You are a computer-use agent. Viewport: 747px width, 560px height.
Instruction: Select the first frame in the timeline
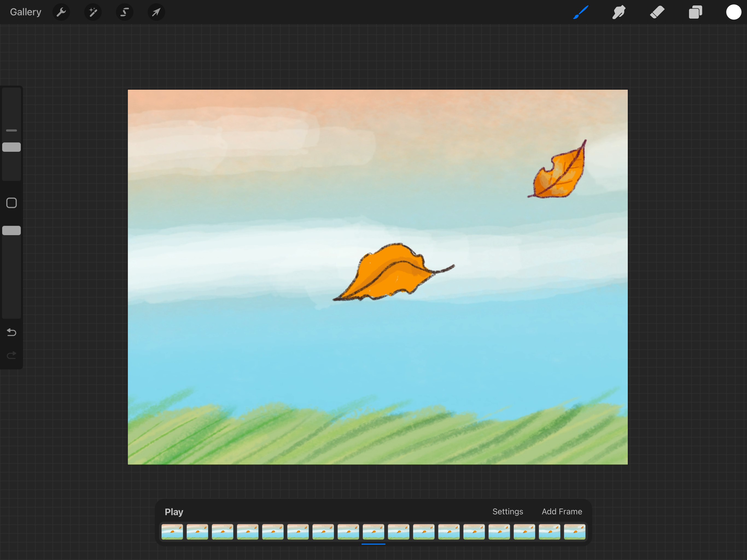pos(172,532)
